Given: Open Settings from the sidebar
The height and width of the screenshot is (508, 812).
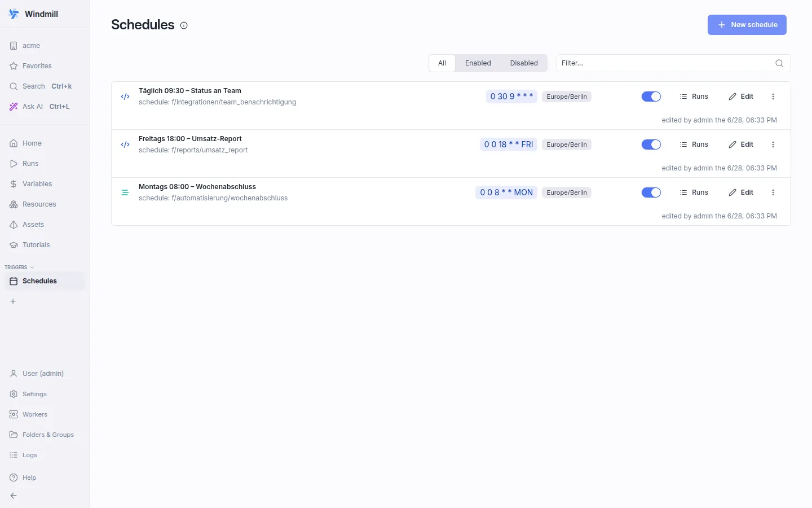Looking at the screenshot, I should (45, 394).
